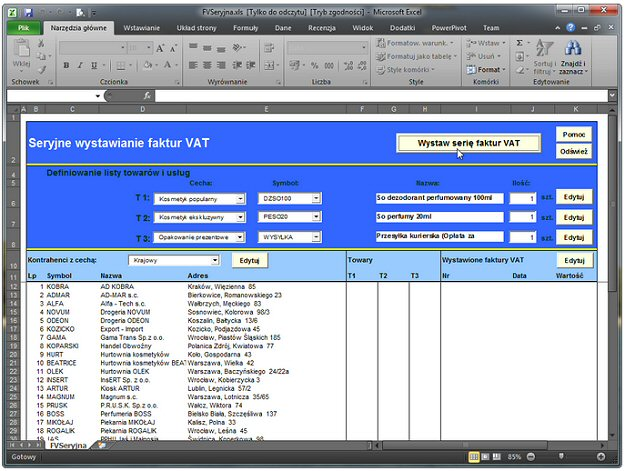This screenshot has height=471, width=625.
Task: Open the Formuły ribbon tab
Action: pos(245,29)
